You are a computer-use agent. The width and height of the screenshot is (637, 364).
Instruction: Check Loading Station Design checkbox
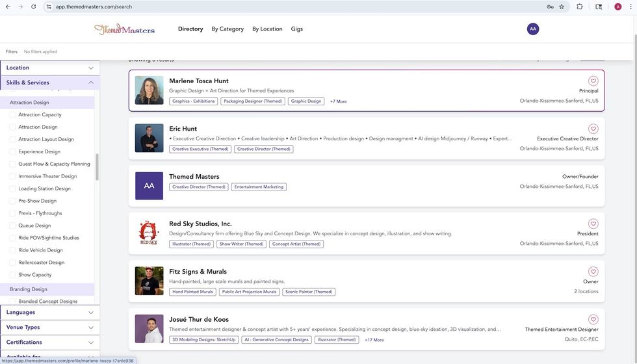(12, 188)
